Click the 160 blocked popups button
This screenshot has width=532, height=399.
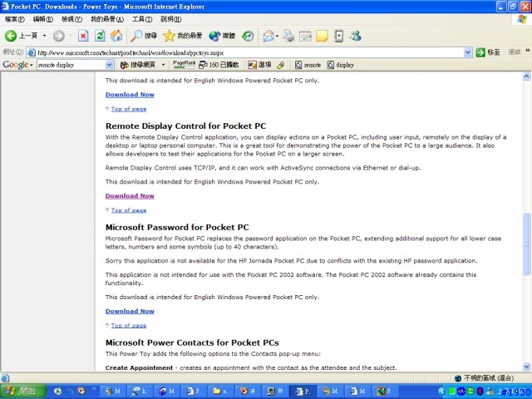pyautogui.click(x=219, y=65)
